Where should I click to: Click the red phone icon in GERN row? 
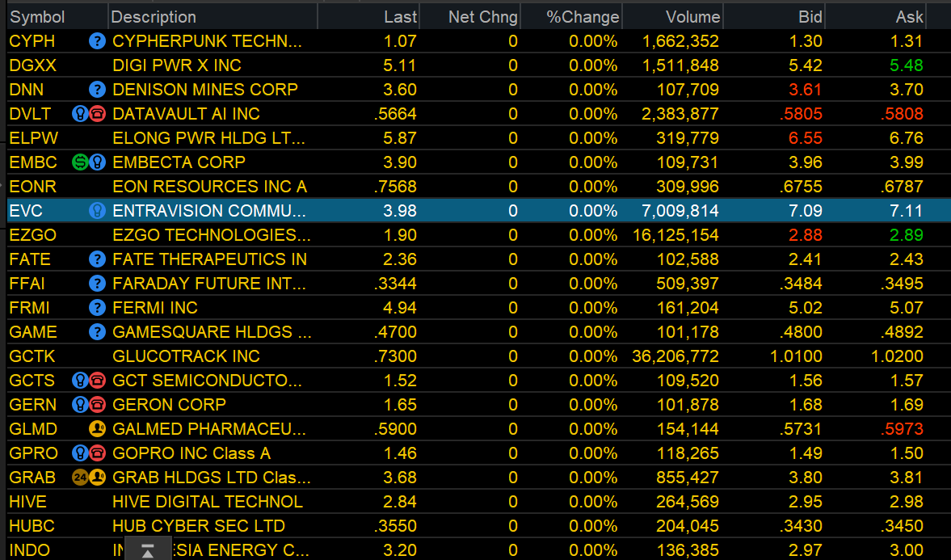pyautogui.click(x=97, y=406)
